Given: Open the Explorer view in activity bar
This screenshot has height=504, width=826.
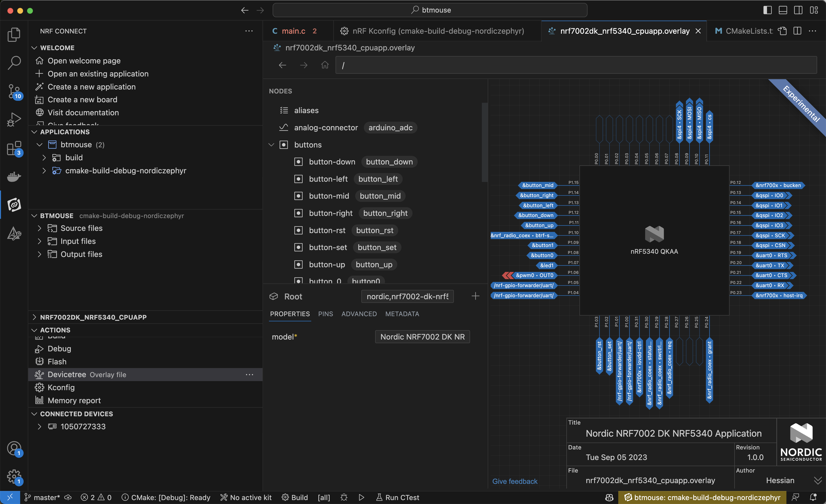Looking at the screenshot, I should [x=14, y=34].
